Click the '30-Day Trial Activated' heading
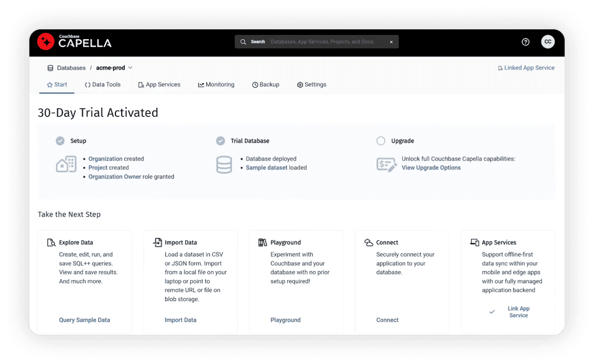 98,113
